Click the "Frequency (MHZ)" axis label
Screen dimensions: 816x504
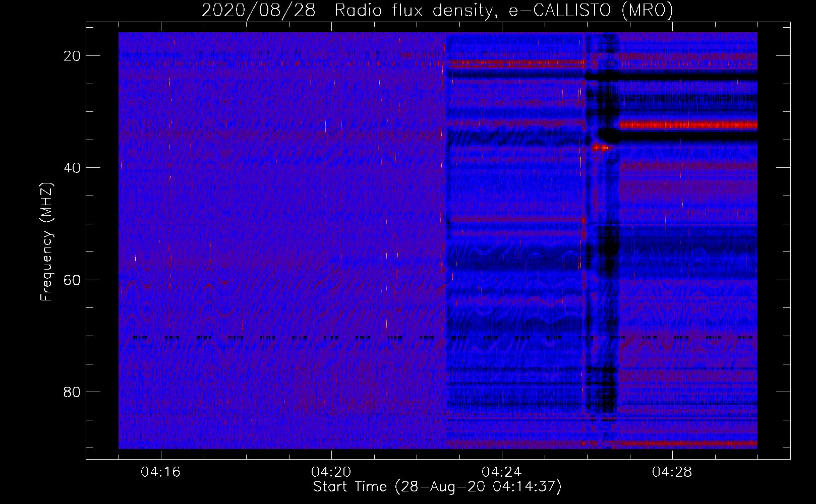tap(46, 242)
